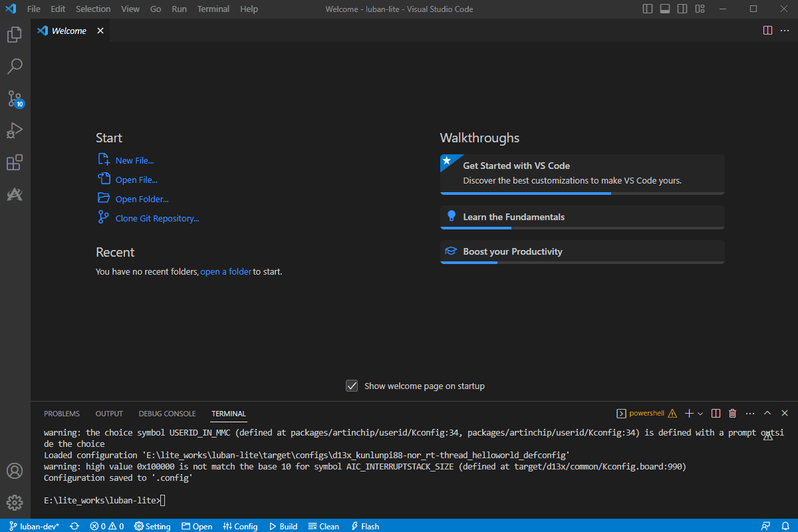798x532 pixels.
Task: Expand the launch profile dropdown arrow
Action: [x=700, y=413]
